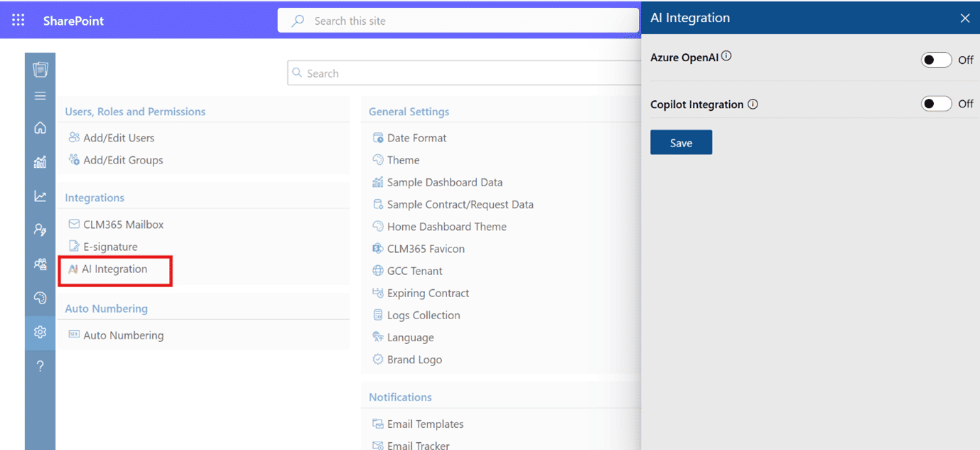Open the settings gear in sidebar
The width and height of the screenshot is (980, 450).
point(40,332)
